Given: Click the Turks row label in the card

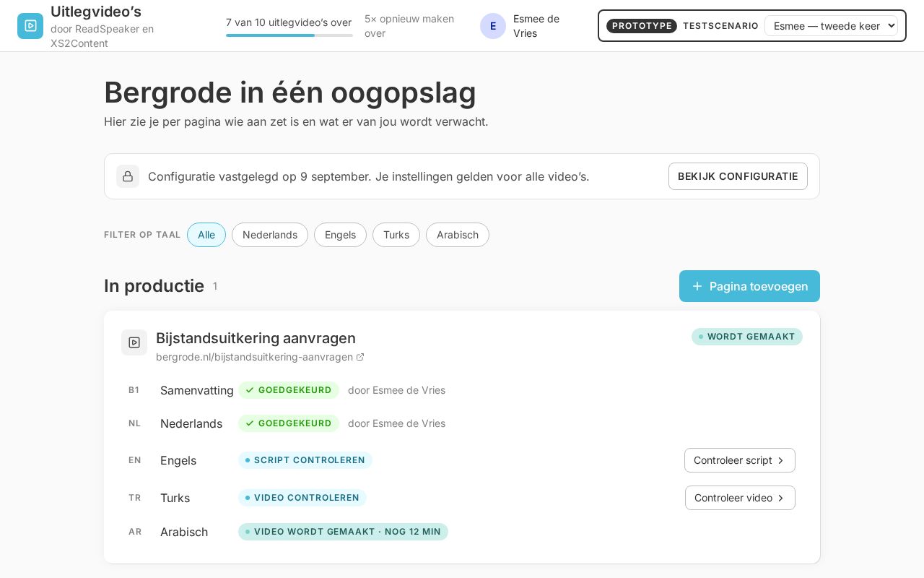Looking at the screenshot, I should [175, 498].
